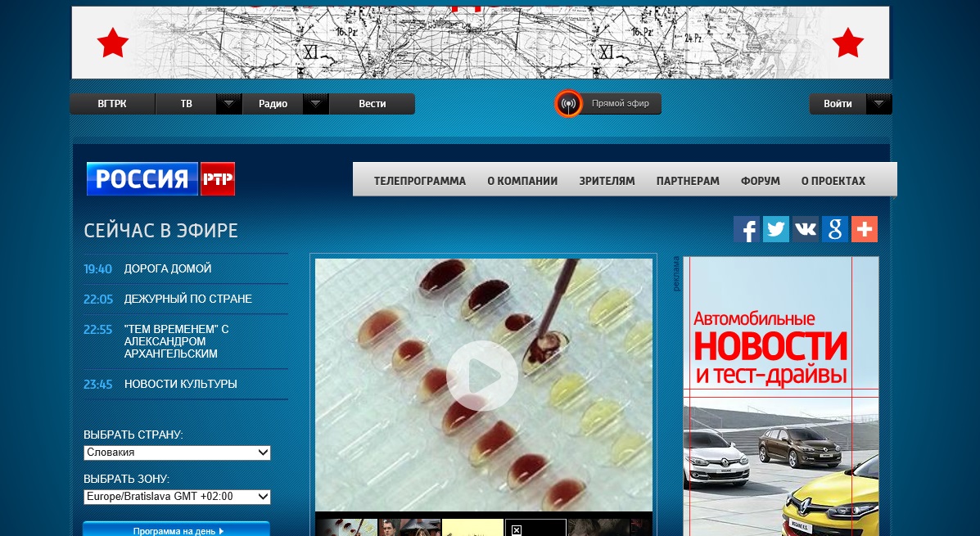This screenshot has width=980, height=536.
Task: Open the Телепрограмма menu item
Action: tap(419, 181)
